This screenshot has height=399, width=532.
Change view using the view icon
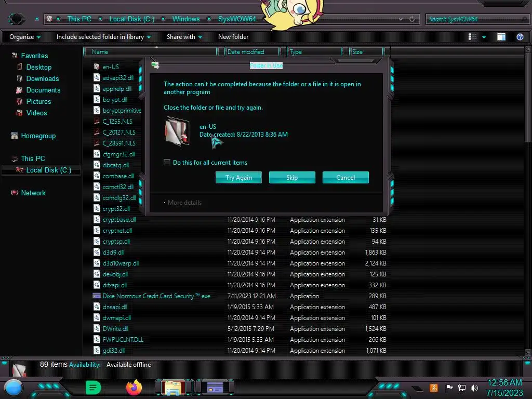pos(473,37)
